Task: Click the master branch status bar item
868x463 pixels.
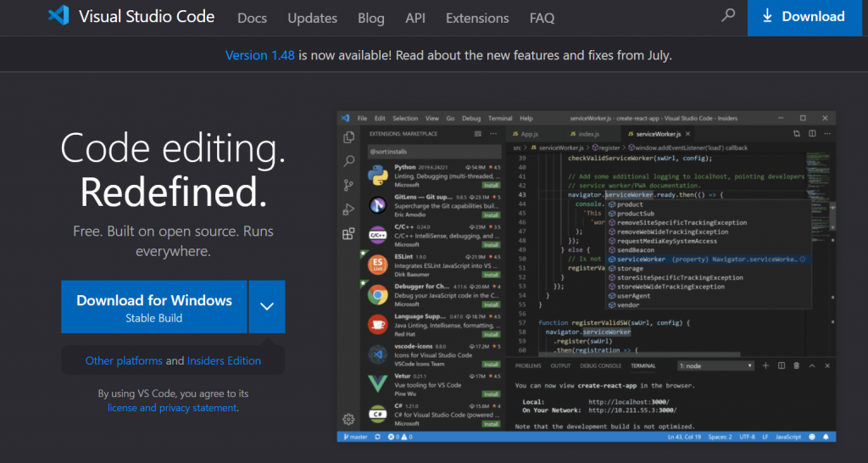Action: pyautogui.click(x=355, y=437)
